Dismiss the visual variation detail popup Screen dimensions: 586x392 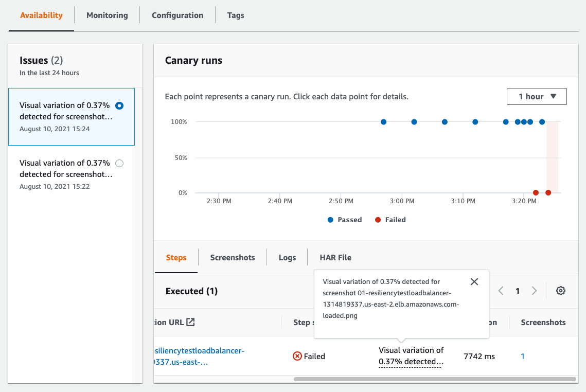pyautogui.click(x=474, y=281)
